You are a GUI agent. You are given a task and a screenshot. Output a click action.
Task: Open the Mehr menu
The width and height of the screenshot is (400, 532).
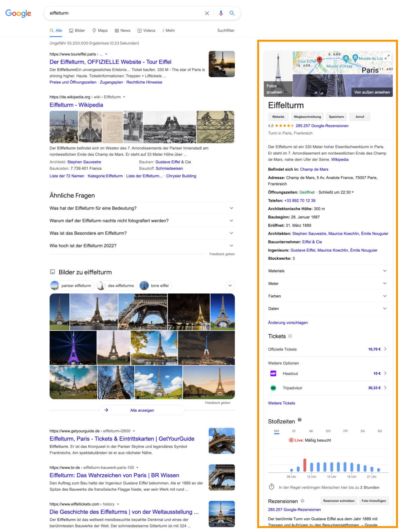coord(168,31)
